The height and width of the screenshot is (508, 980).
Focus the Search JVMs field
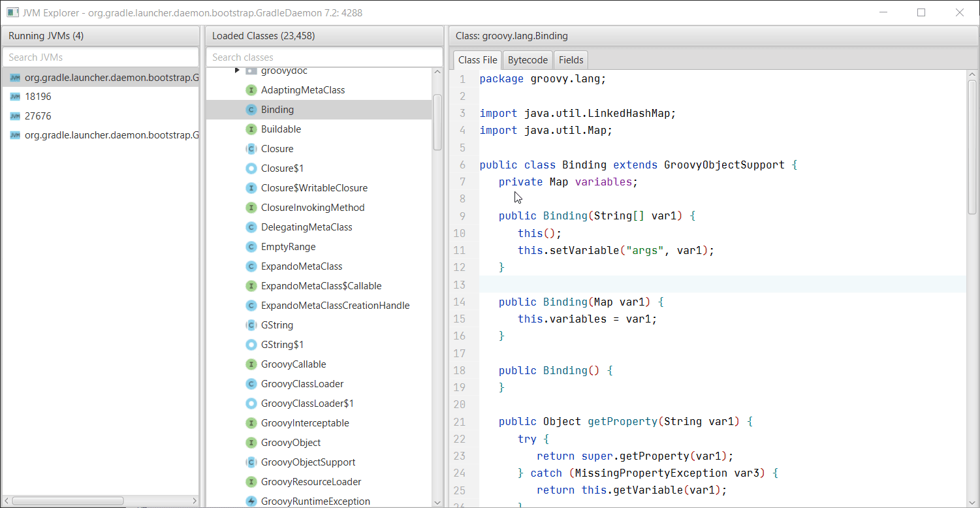coord(101,57)
